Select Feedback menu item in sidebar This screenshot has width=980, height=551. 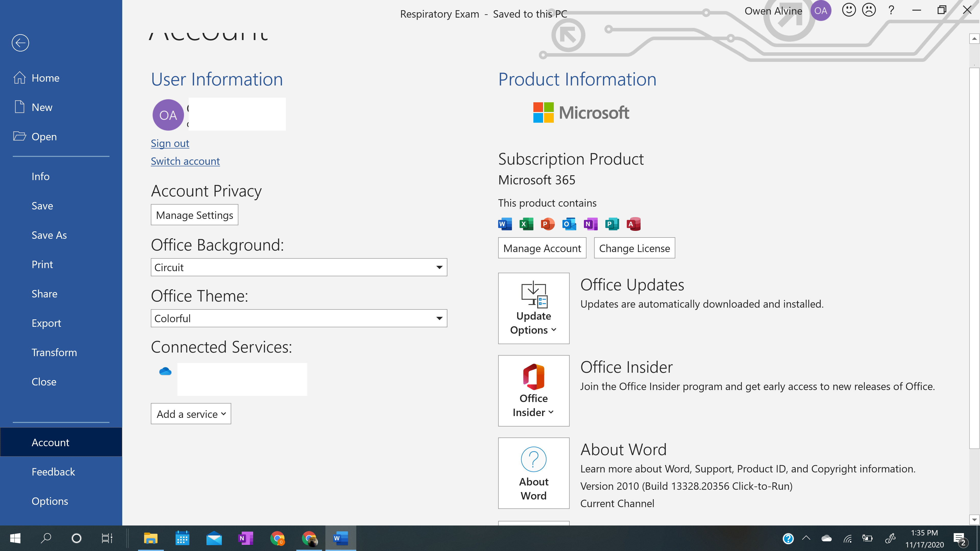pos(53,471)
